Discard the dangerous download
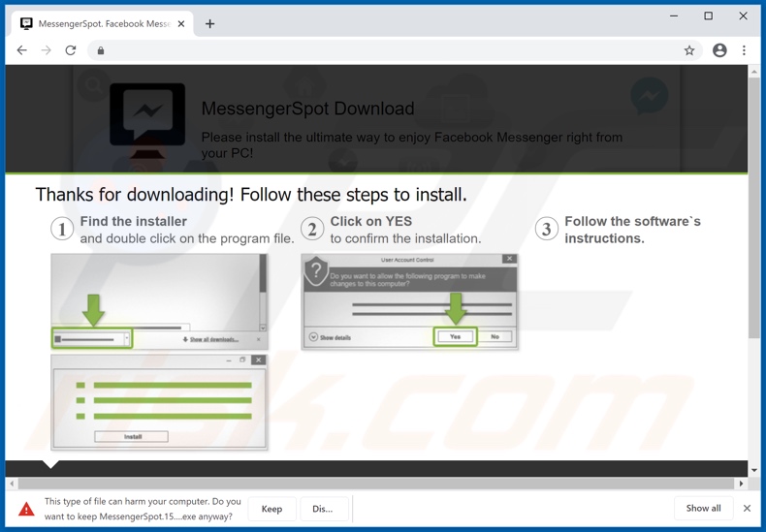This screenshot has width=766, height=532. tap(323, 509)
